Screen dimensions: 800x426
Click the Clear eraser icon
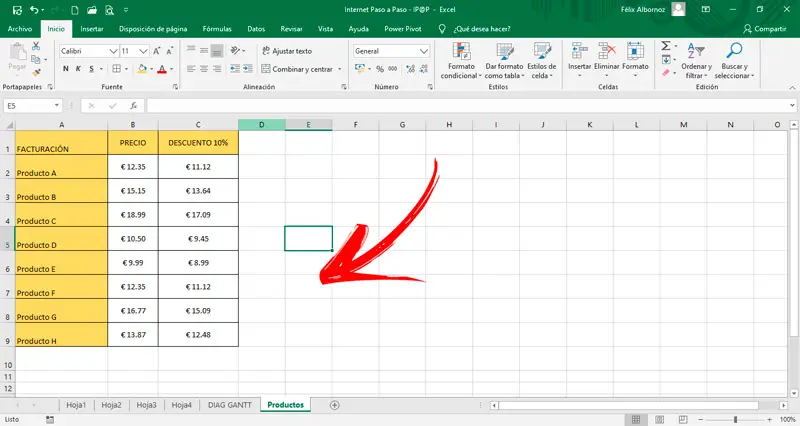(666, 73)
